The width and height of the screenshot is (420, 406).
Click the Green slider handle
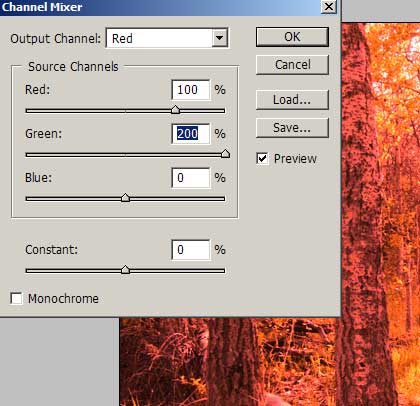[226, 154]
